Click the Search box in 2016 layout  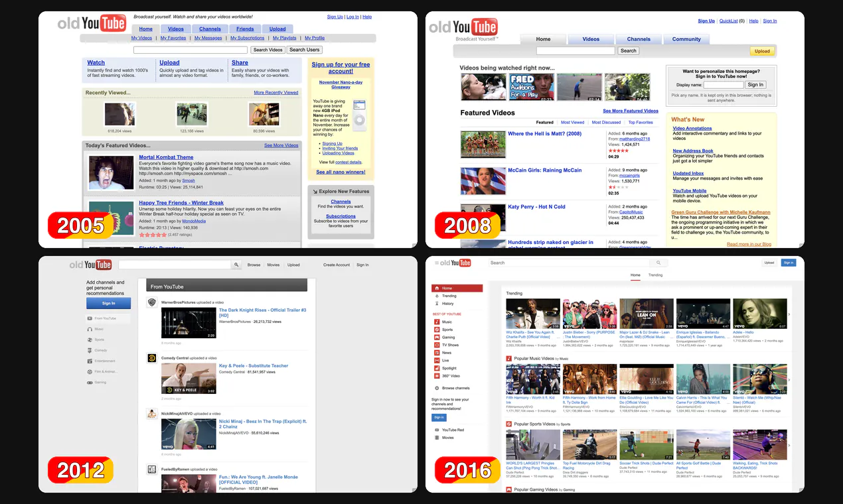[569, 263]
